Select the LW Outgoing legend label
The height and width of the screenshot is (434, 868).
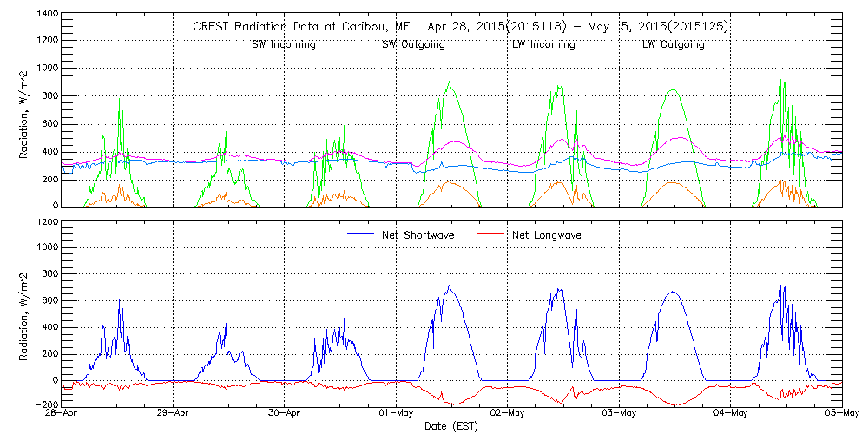click(x=673, y=44)
